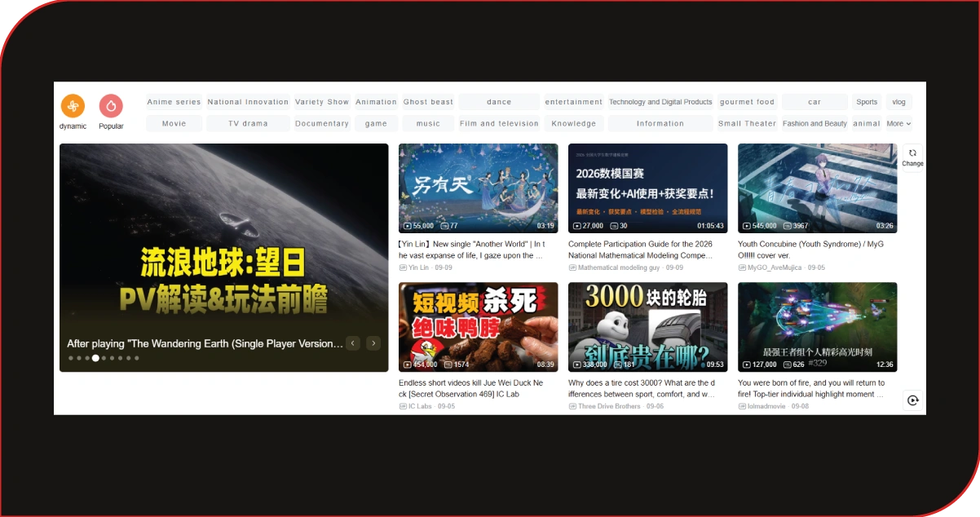Play the born of fire highlight thumbnail
This screenshot has width=980, height=517.
click(x=817, y=327)
